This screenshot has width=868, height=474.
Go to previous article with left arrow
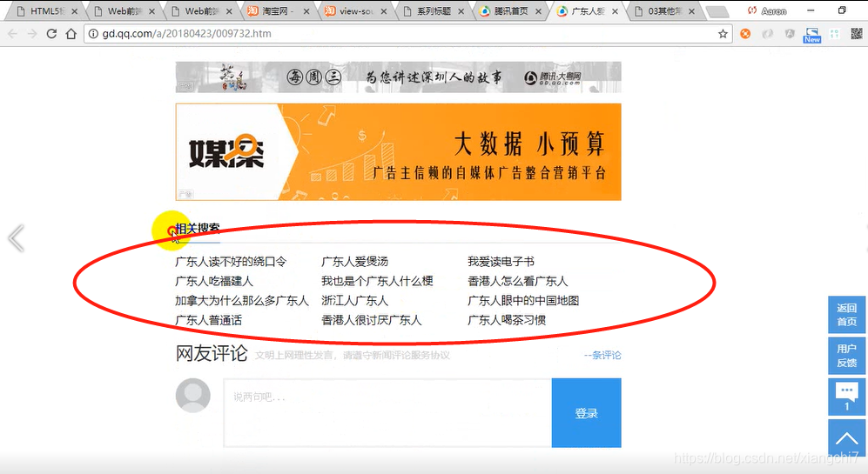tap(16, 238)
